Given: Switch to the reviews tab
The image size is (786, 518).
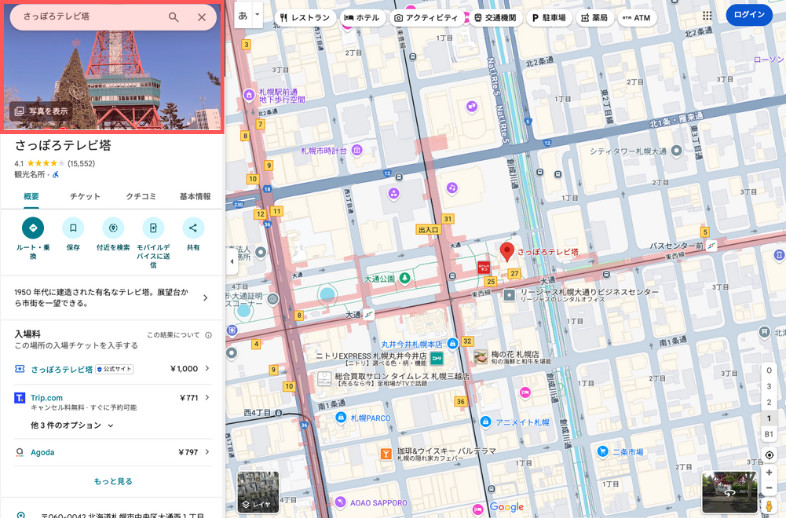Looking at the screenshot, I should point(140,196).
